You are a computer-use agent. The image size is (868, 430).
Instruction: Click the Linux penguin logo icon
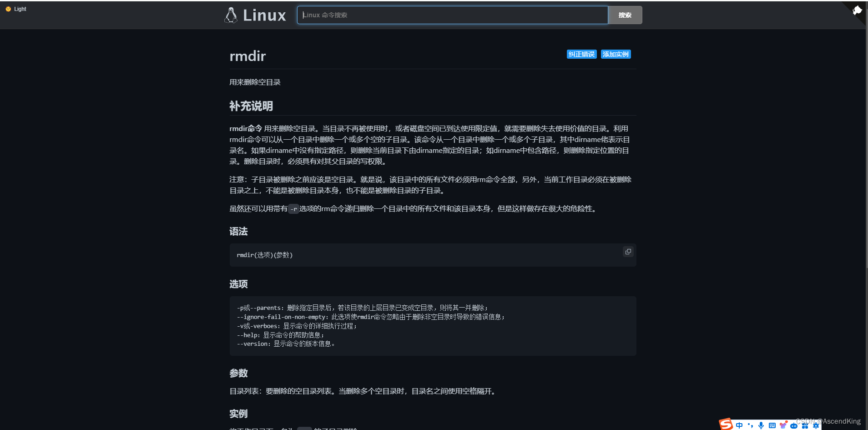tap(231, 15)
